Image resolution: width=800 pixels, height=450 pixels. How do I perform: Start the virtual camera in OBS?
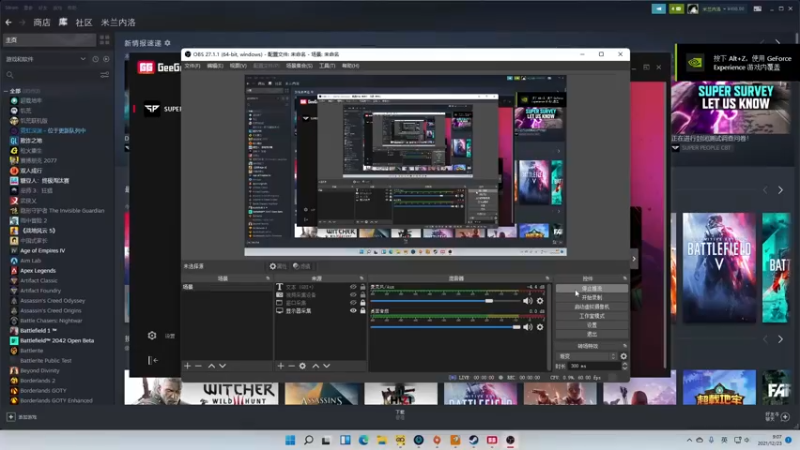click(592, 307)
